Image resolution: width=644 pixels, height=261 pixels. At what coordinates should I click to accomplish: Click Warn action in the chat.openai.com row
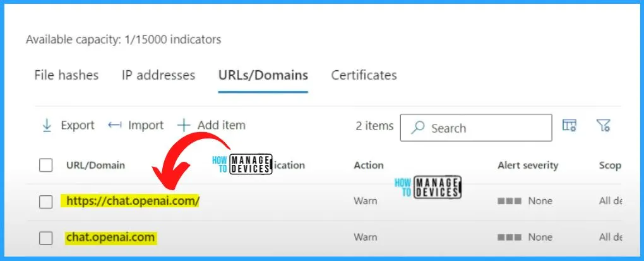click(x=365, y=237)
